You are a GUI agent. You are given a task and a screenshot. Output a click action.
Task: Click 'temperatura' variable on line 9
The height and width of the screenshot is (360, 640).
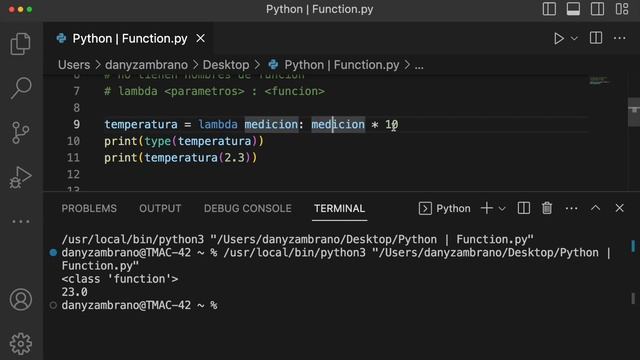tap(141, 124)
